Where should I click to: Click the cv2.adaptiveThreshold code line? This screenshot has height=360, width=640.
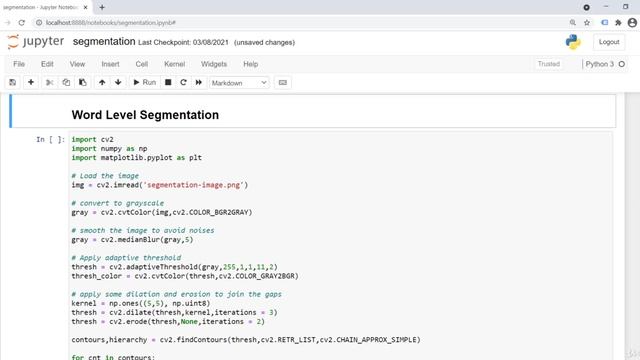click(x=174, y=267)
